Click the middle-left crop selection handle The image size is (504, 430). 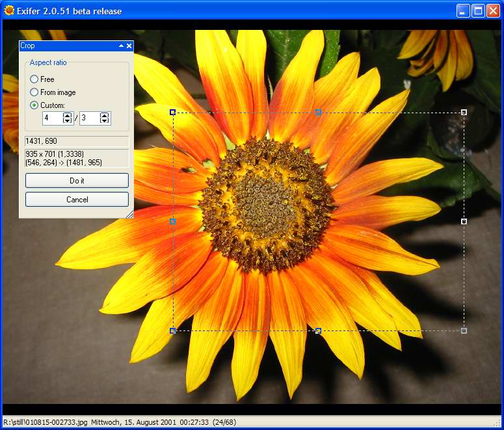[172, 222]
